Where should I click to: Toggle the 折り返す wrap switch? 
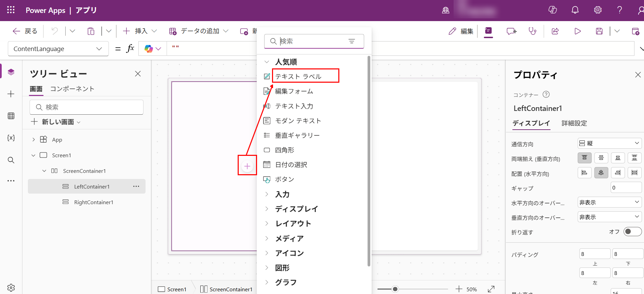[632, 232]
